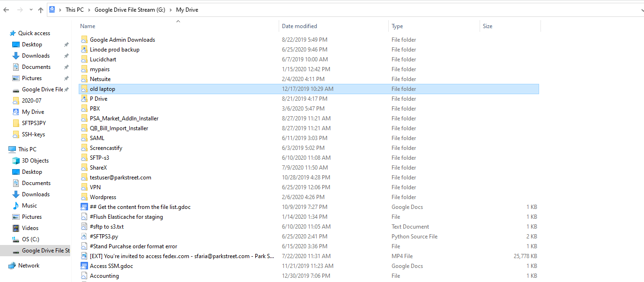This screenshot has width=644, height=282.
Task: Click 8/22/2019 5:49 PM date cell
Action: [x=304, y=40]
